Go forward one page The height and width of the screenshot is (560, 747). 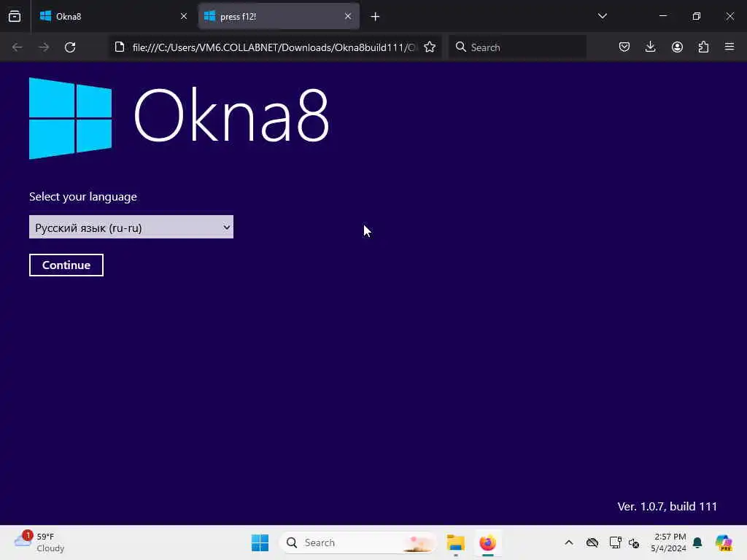(x=44, y=47)
